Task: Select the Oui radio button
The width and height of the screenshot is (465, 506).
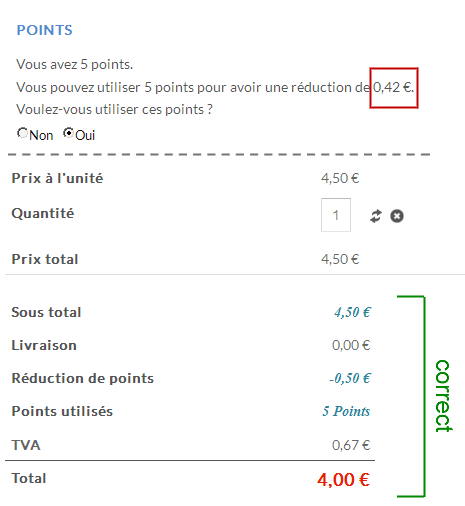Action: coord(68,133)
